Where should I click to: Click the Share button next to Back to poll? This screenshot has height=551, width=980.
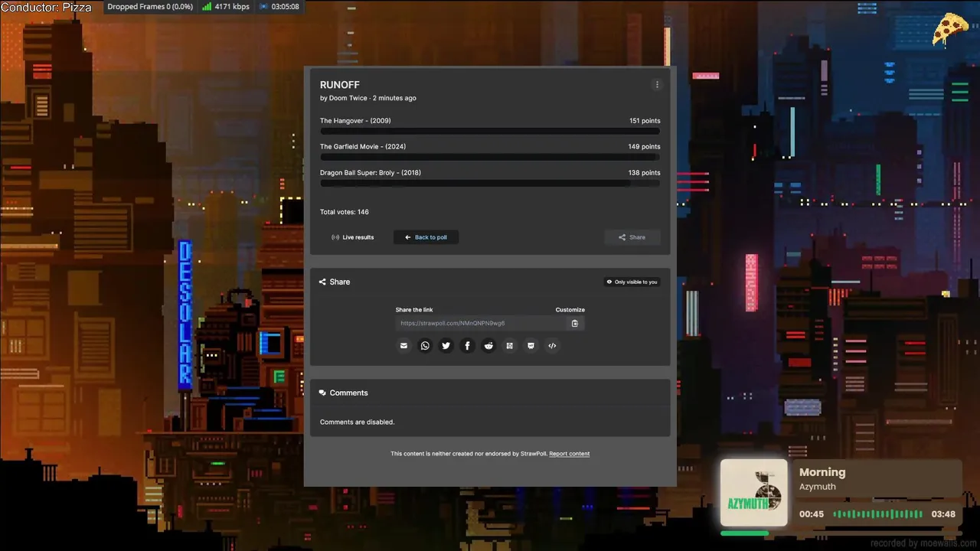click(x=632, y=237)
